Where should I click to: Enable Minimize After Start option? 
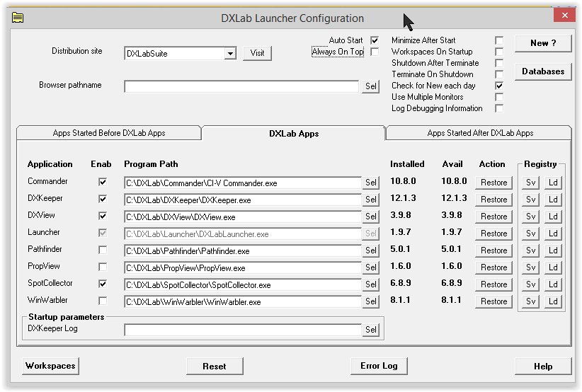[x=499, y=40]
